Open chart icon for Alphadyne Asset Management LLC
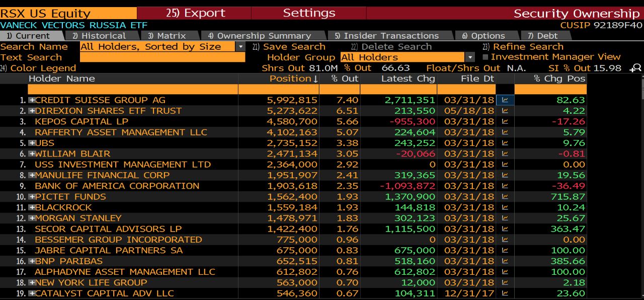The image size is (644, 300). tap(505, 272)
